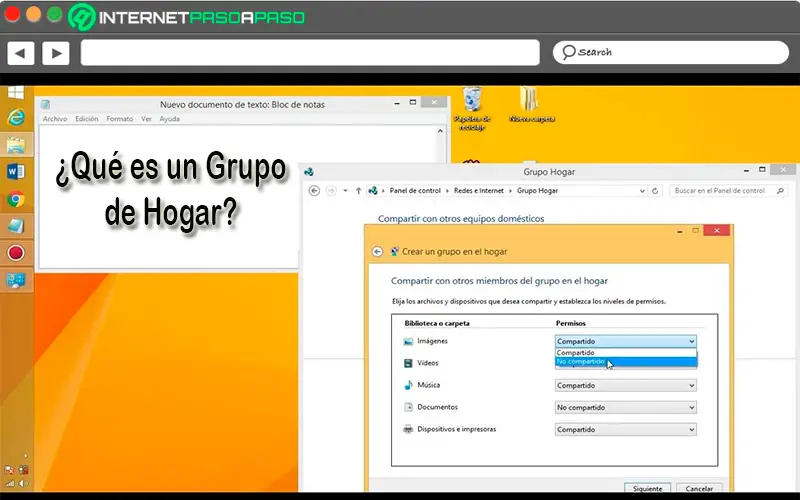The height and width of the screenshot is (500, 800).
Task: Click the Imágenes library icon
Action: [408, 341]
